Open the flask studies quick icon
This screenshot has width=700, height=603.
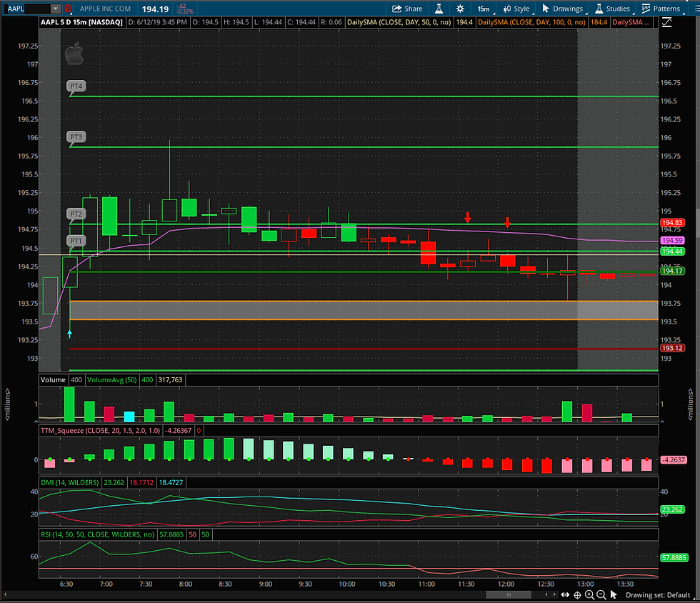439,9
